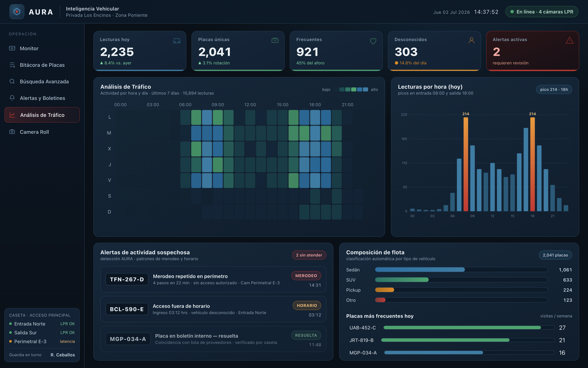The height and width of the screenshot is (368, 588).
Task: Click the Pickup orange progress bar
Action: click(385, 290)
